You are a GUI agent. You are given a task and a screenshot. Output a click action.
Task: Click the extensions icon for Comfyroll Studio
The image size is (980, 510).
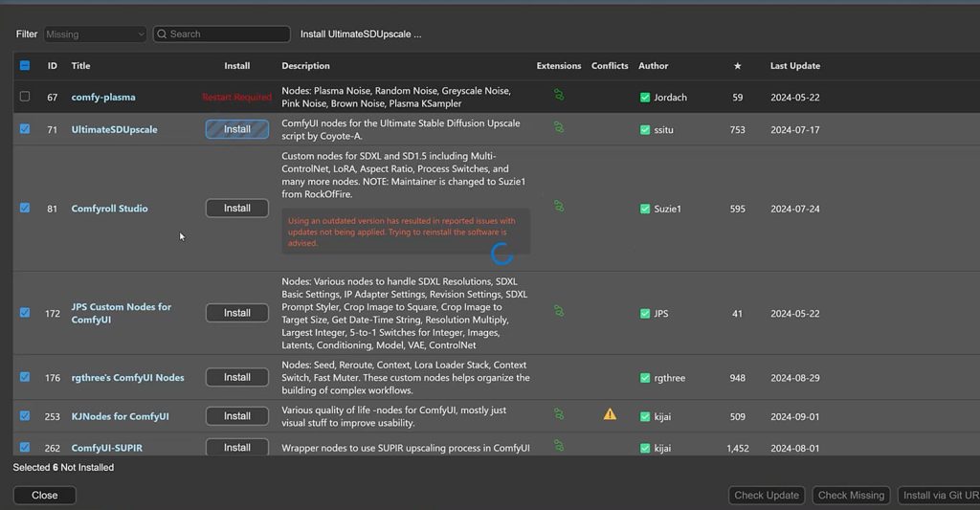pos(559,206)
